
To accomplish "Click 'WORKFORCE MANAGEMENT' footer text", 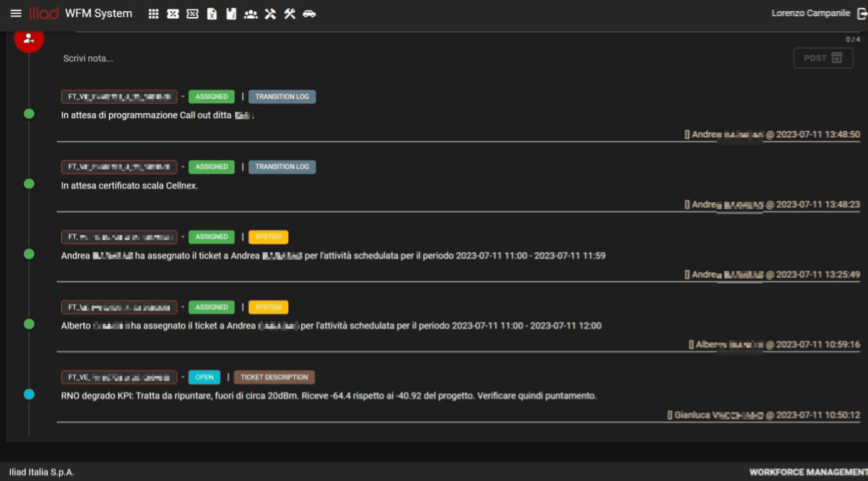I will click(809, 472).
